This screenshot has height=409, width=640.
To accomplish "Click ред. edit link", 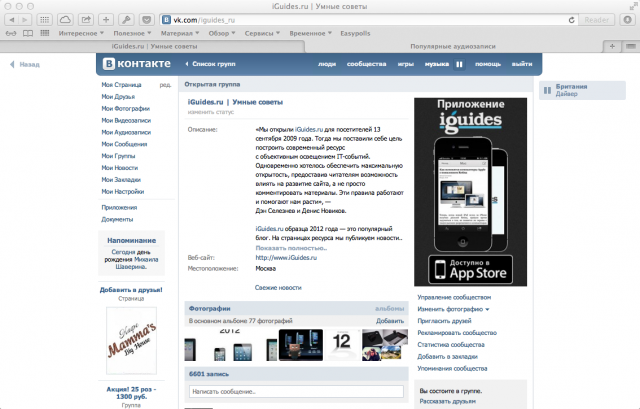I will [165, 85].
